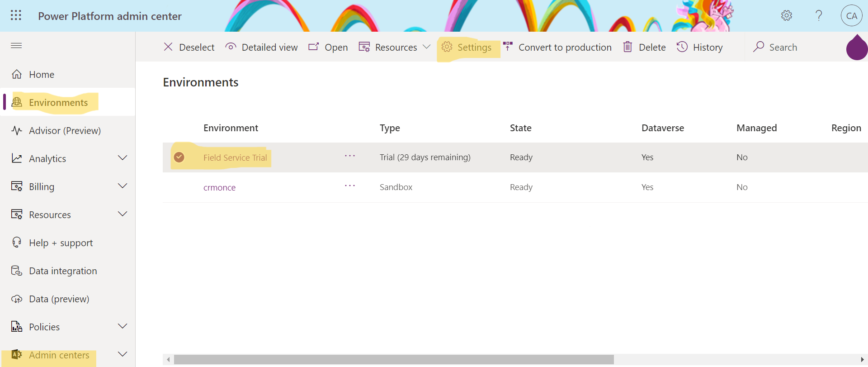The image size is (868, 367).
Task: Click the Detailed view label
Action: [269, 47]
